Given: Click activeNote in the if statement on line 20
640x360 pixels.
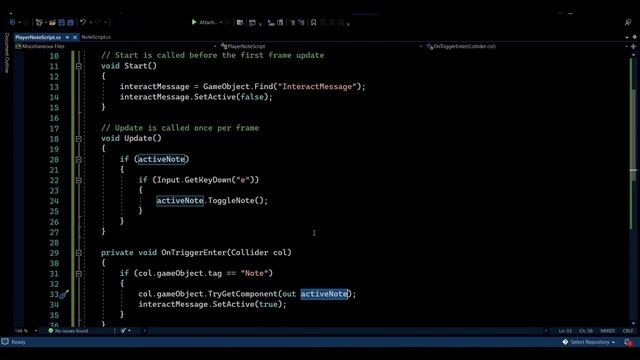Looking at the screenshot, I should coord(161,159).
